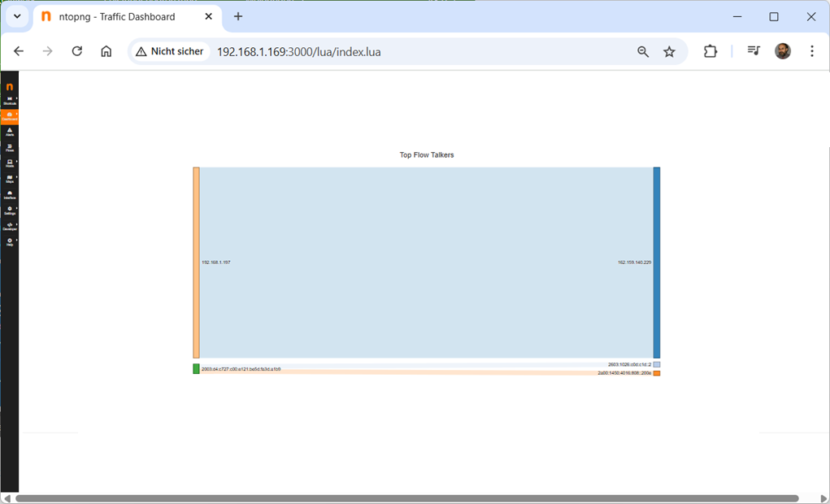The width and height of the screenshot is (830, 504).
Task: Bookmark this page with the star icon
Action: (x=669, y=51)
